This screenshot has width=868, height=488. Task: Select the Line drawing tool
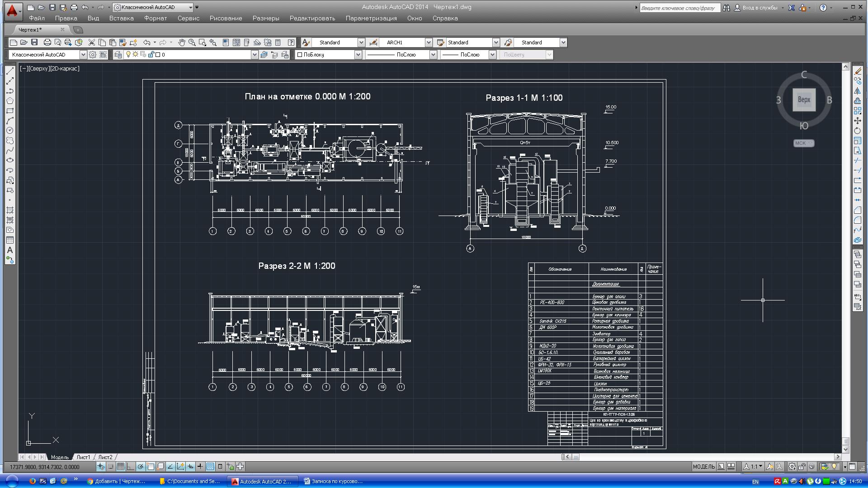click(10, 71)
